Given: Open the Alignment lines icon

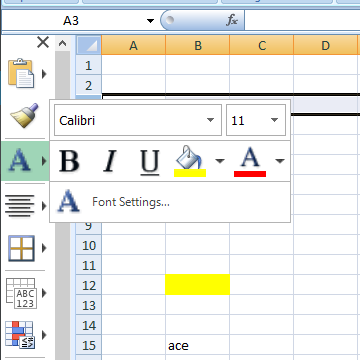Looking at the screenshot, I should click(x=21, y=206).
